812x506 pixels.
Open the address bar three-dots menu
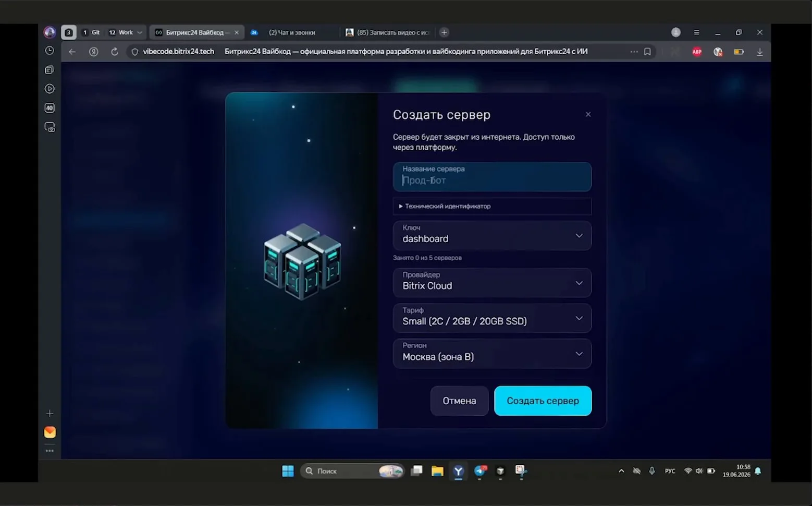point(634,52)
